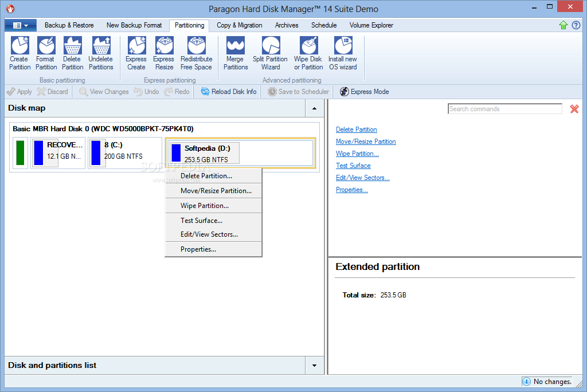Choose Test Surface... in context menu
The image size is (587, 392).
coord(213,221)
